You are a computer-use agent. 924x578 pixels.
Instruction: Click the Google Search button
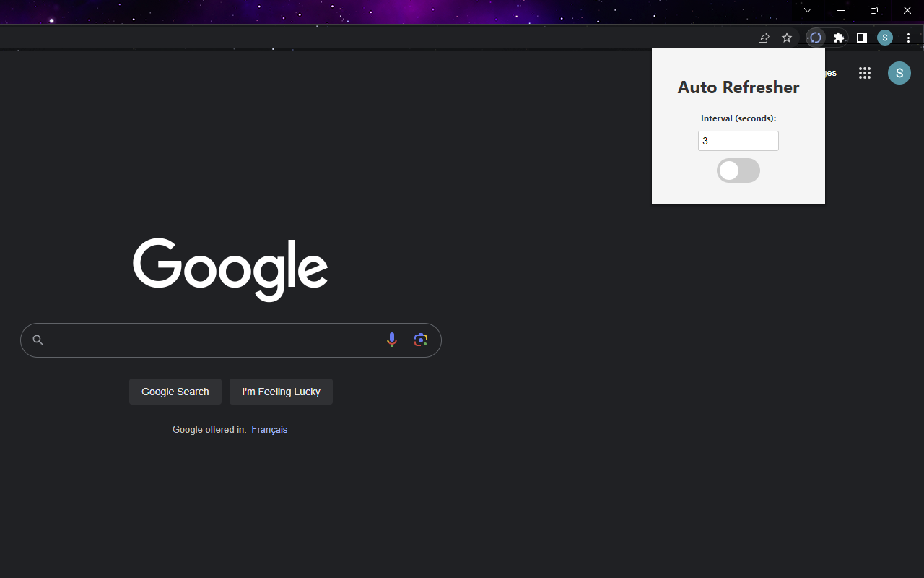[175, 391]
